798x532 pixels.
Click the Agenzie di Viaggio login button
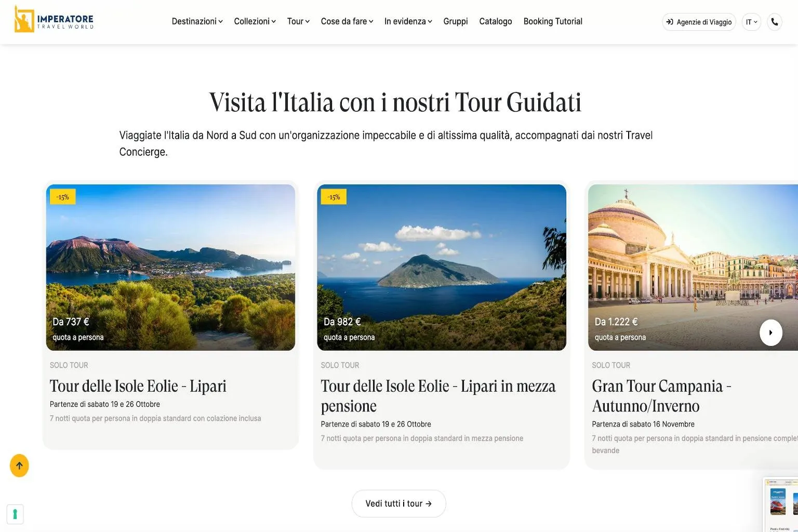(699, 22)
